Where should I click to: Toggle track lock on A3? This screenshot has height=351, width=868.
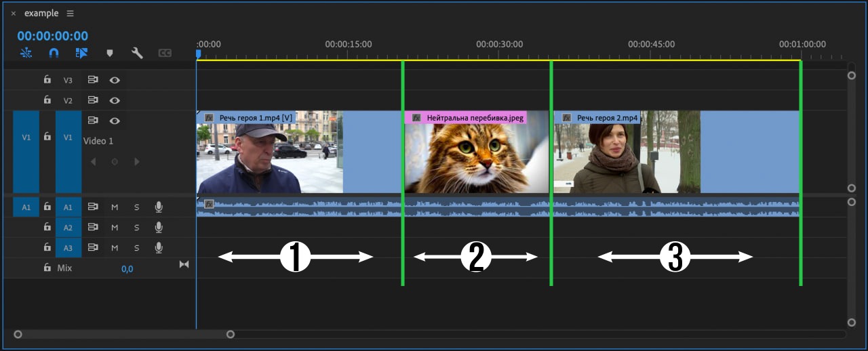tap(47, 247)
